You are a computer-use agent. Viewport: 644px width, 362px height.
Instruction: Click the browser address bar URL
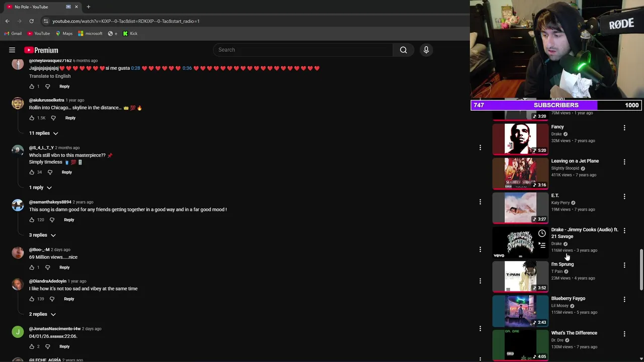click(x=126, y=21)
